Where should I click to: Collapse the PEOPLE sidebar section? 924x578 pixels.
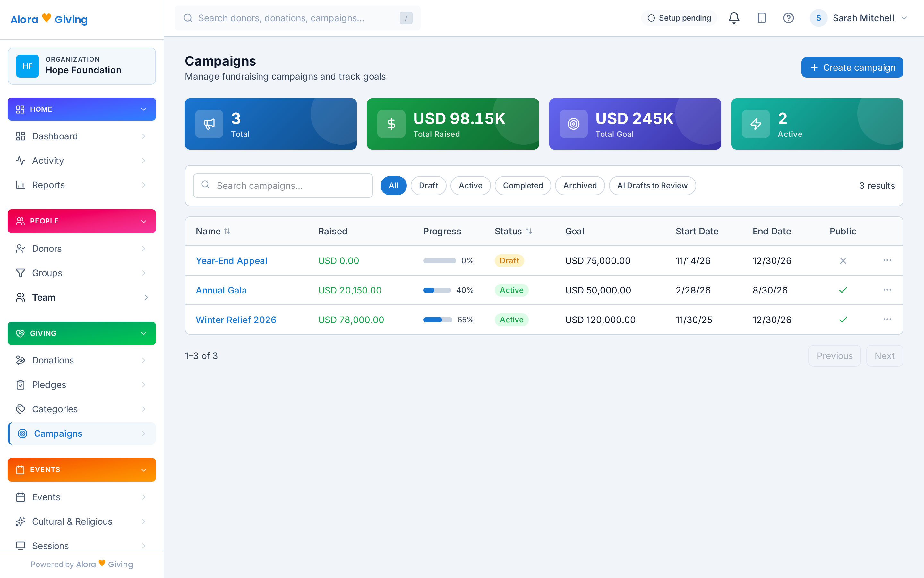(x=82, y=221)
